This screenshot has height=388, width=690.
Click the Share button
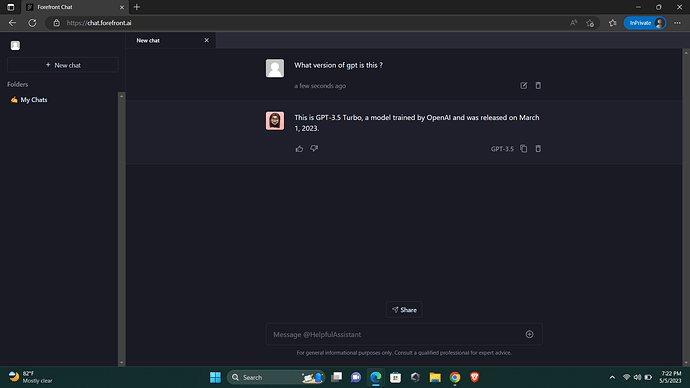404,310
